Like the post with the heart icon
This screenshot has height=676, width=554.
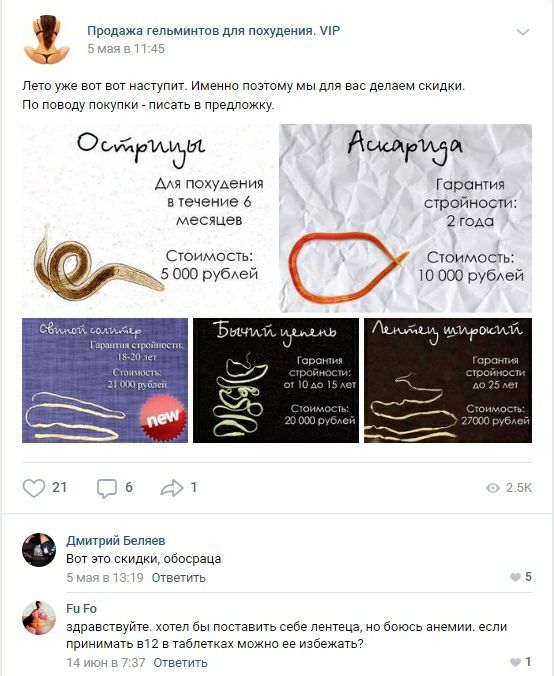34,488
